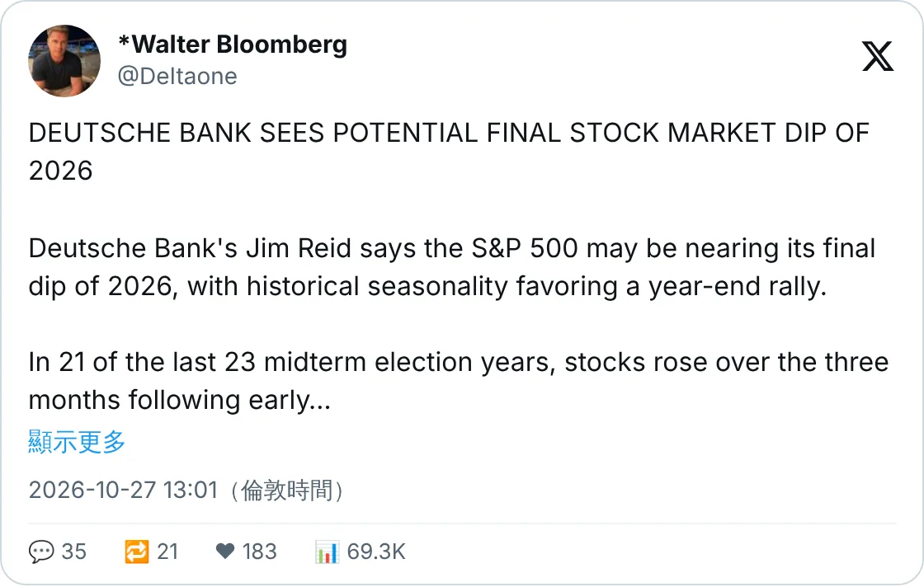Image resolution: width=924 pixels, height=587 pixels.
Task: Click the midterm election years paragraph
Action: coord(459,382)
